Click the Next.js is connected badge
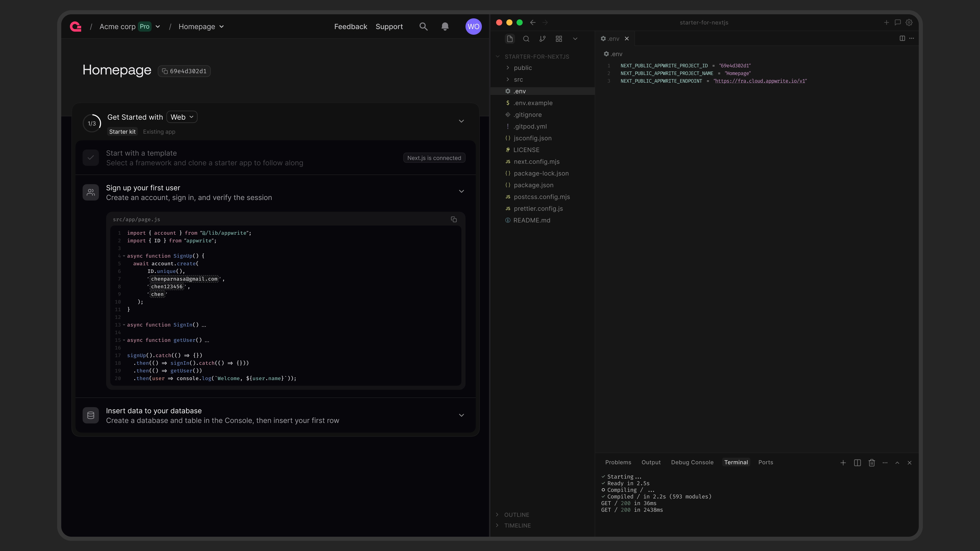This screenshot has width=980, height=551. coord(434,158)
